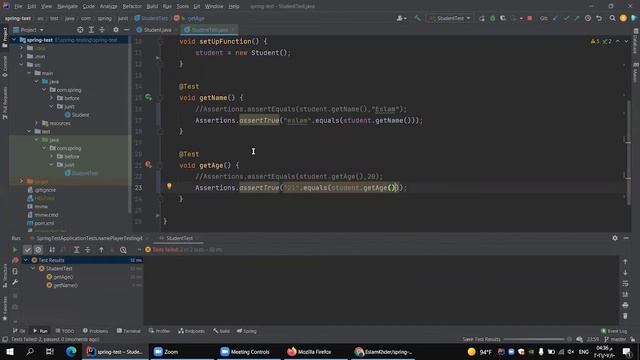Open the Git menu
This screenshot has width=640, height=360.
(x=197, y=6)
